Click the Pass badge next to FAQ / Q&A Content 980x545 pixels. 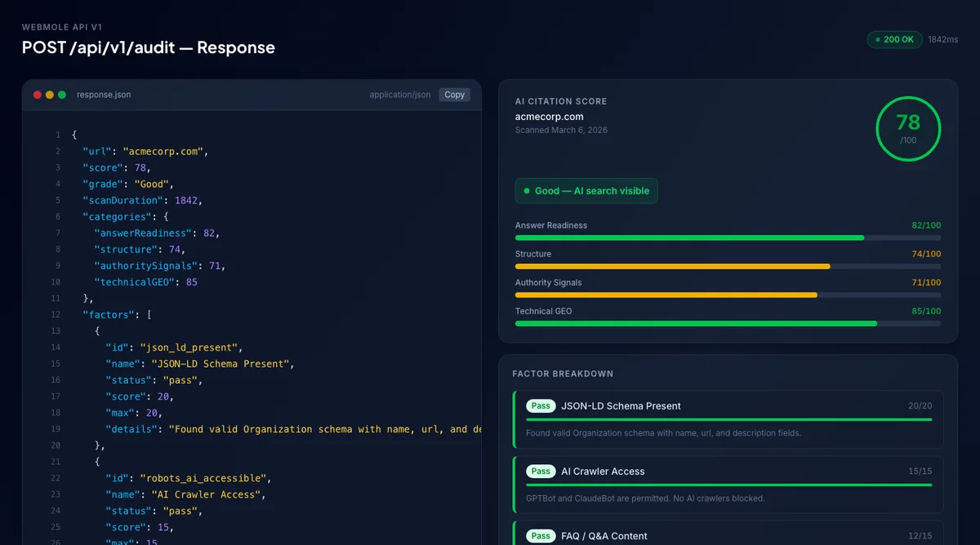pyautogui.click(x=541, y=535)
